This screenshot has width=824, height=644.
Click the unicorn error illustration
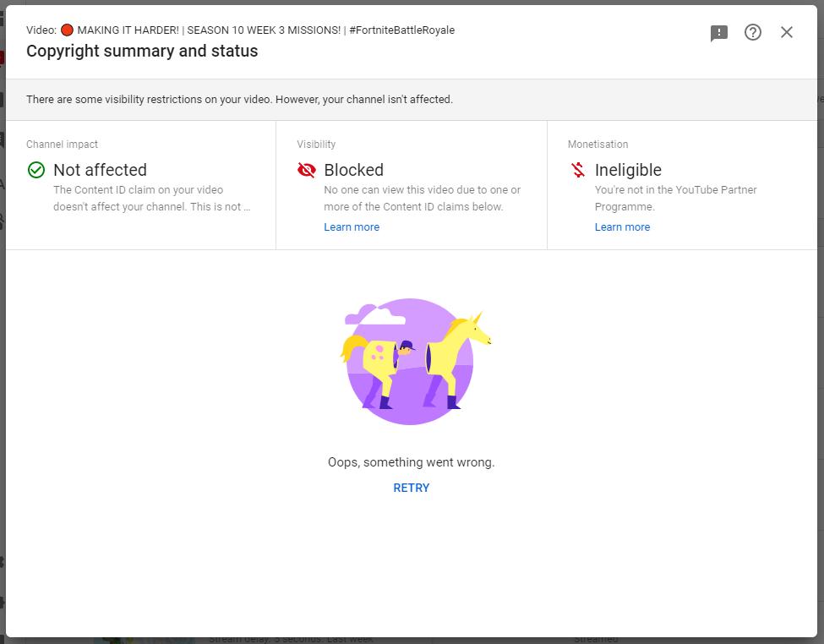point(415,361)
